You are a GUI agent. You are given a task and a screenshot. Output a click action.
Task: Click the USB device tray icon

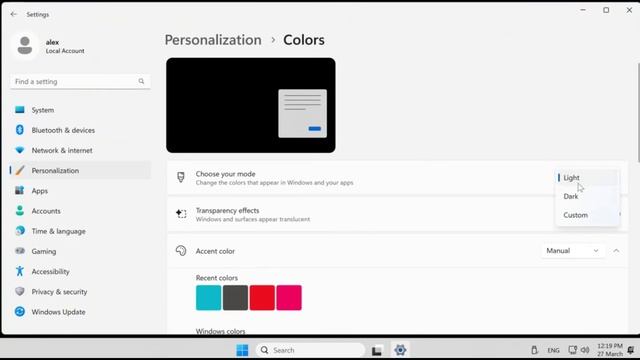click(534, 350)
